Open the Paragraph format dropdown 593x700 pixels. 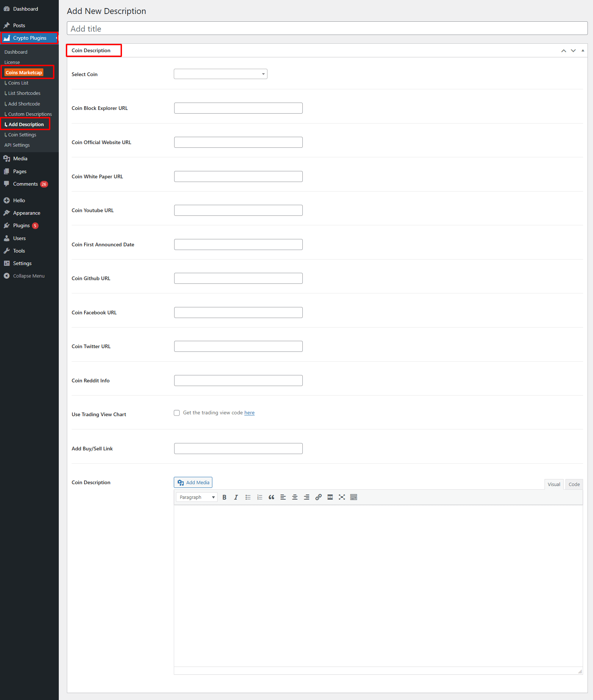(197, 497)
